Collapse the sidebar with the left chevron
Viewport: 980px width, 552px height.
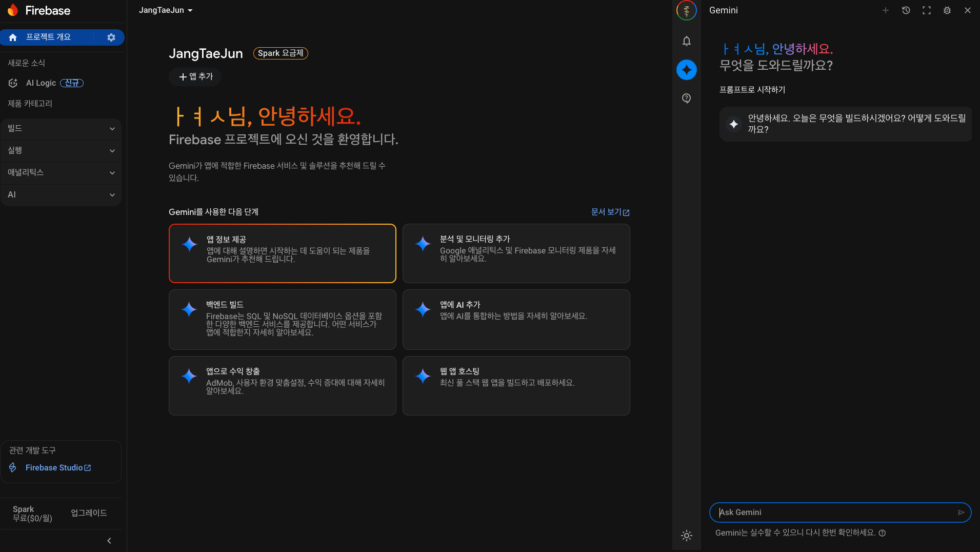coord(109,541)
